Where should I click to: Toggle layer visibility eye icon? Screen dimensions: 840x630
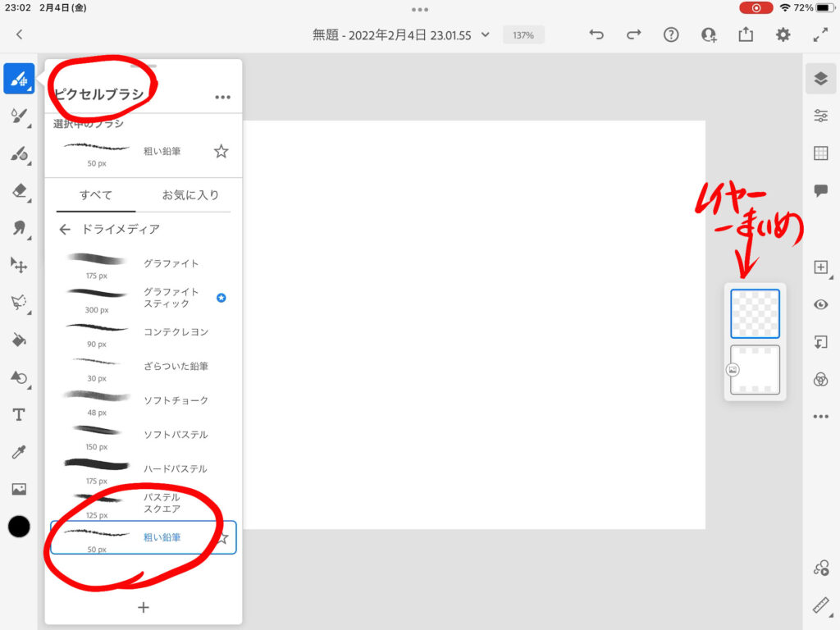click(x=820, y=304)
